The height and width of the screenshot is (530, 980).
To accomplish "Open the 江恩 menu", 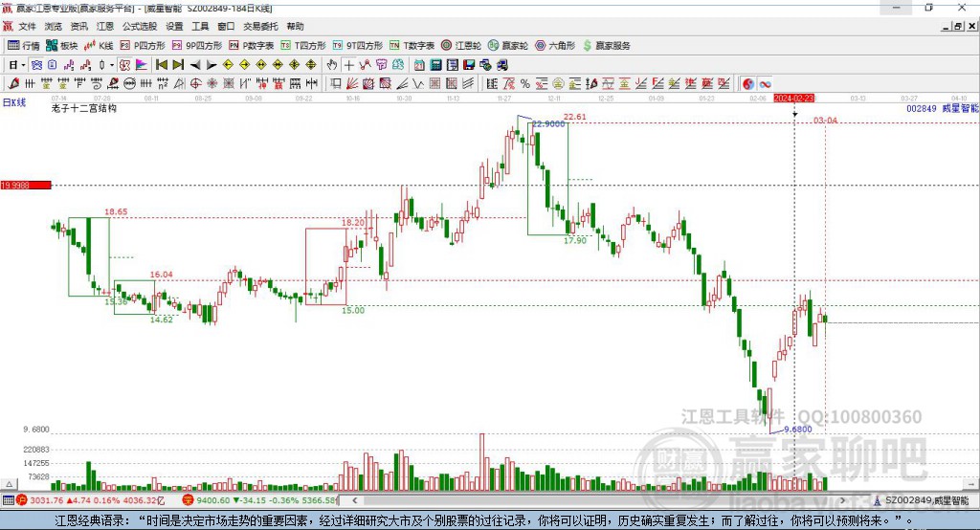I will click(105, 26).
